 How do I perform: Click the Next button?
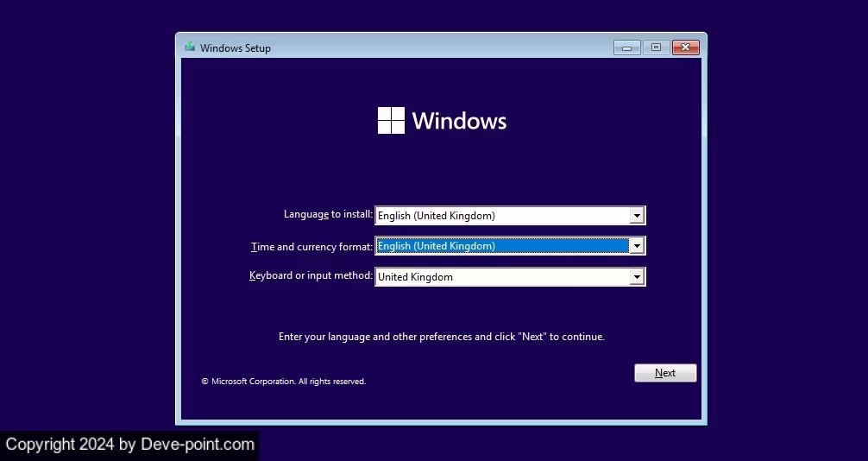(x=665, y=373)
